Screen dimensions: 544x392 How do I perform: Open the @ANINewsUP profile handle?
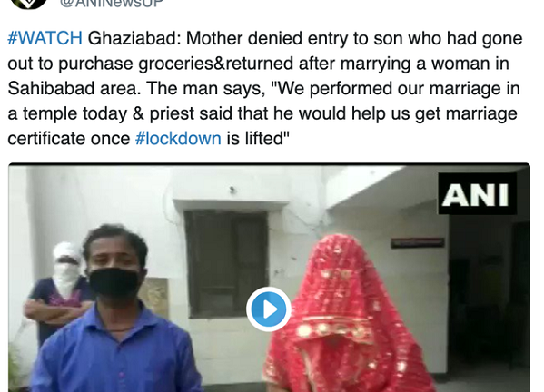coord(111,4)
